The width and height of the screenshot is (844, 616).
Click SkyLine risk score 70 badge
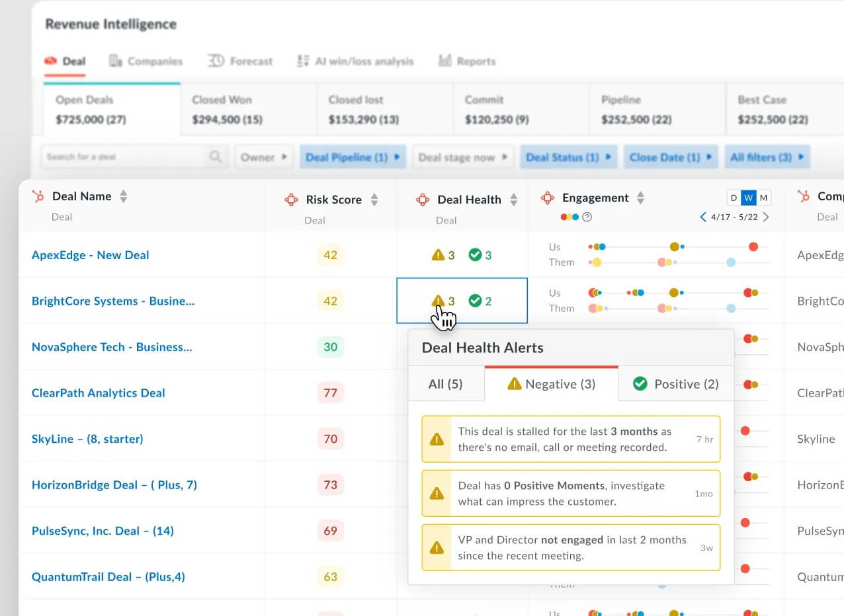tap(330, 439)
